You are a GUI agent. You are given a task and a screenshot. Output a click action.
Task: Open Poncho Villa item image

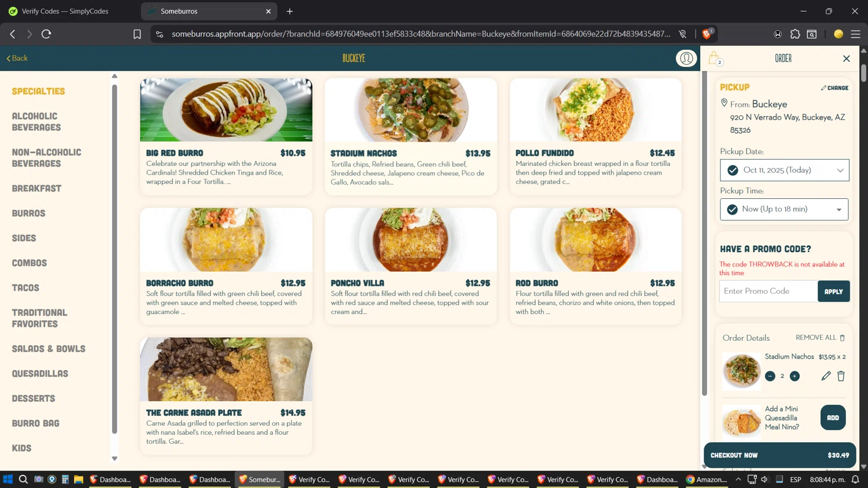[410, 240]
